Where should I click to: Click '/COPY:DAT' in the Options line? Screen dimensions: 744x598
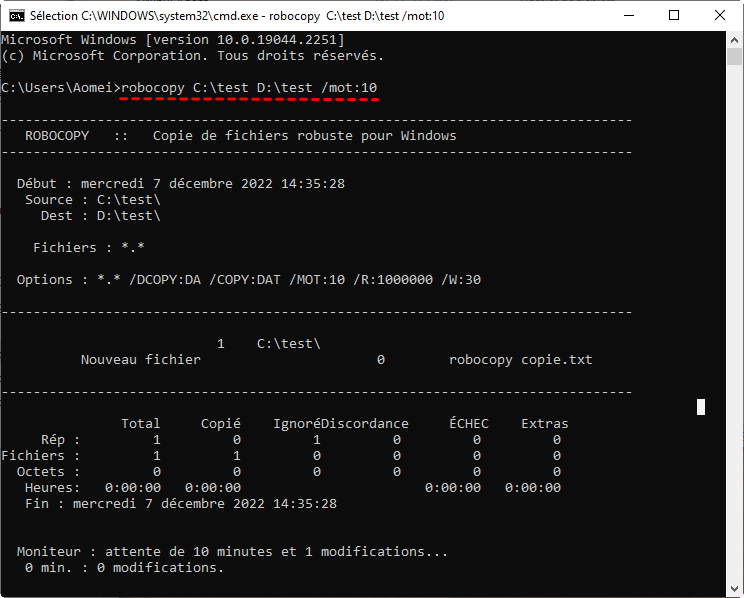tap(245, 280)
